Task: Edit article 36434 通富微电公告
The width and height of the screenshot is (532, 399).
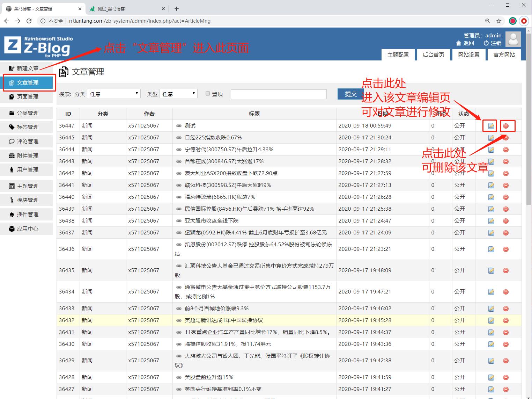Action: 491,292
